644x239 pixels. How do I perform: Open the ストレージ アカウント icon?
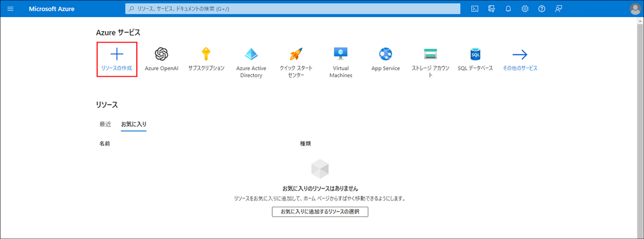tap(430, 54)
